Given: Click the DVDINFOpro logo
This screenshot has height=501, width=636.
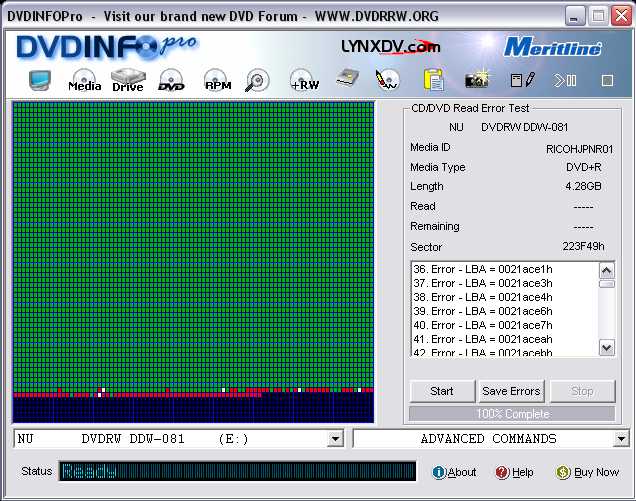Looking at the screenshot, I should [107, 47].
